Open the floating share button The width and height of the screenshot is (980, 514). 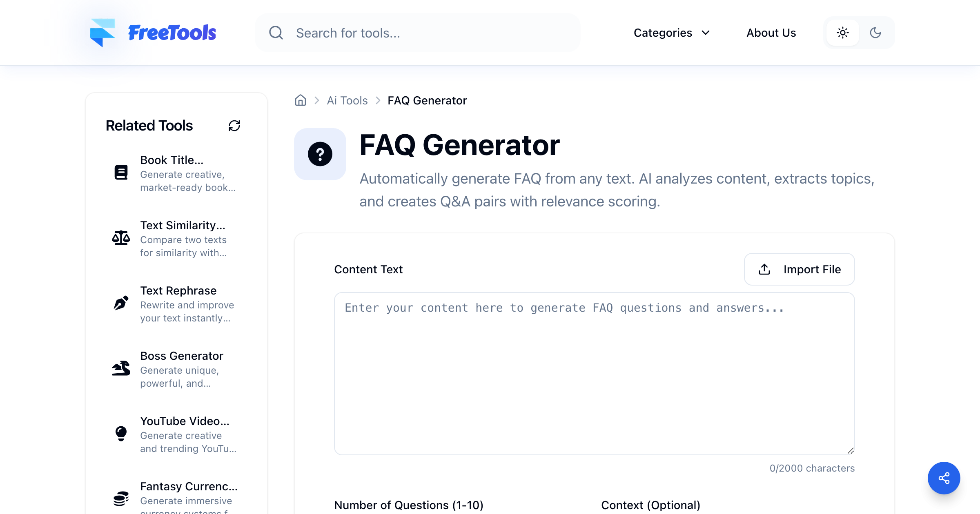944,478
